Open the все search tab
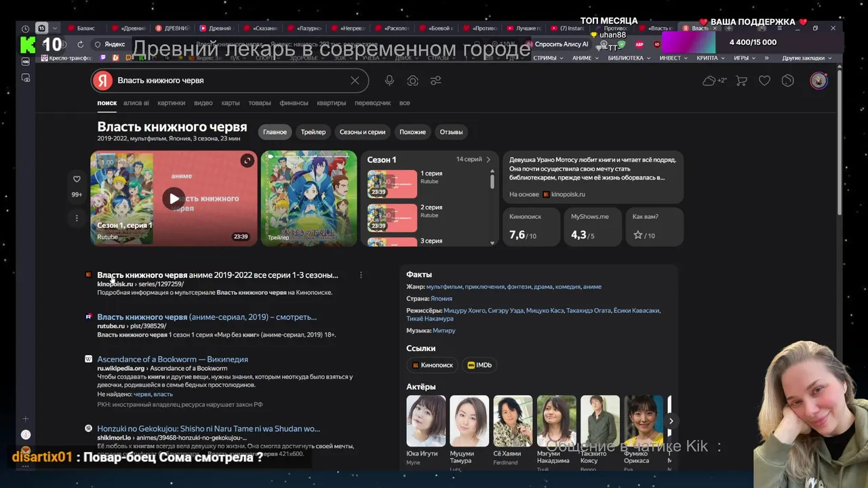Viewport: 868px width, 488px height. point(404,103)
